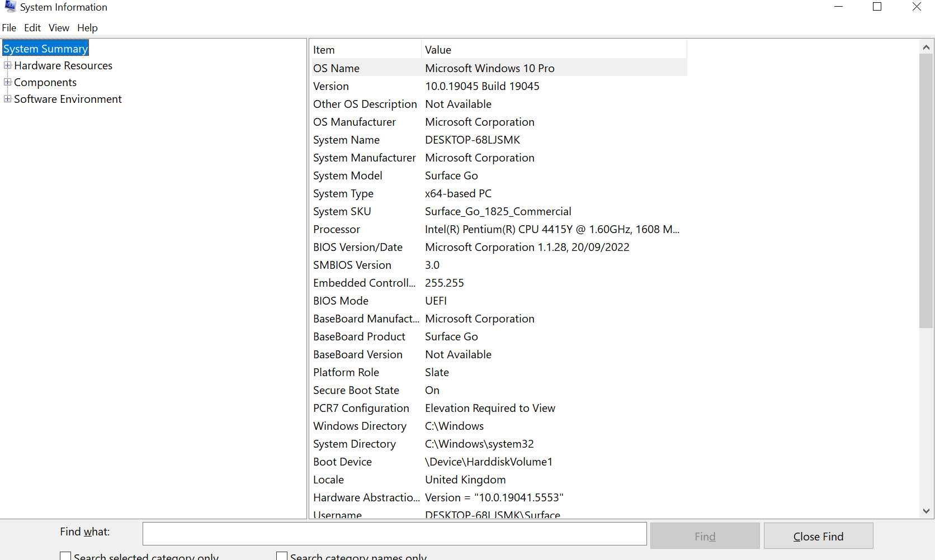Select the System Model row
The width and height of the screenshot is (935, 560).
pos(498,175)
